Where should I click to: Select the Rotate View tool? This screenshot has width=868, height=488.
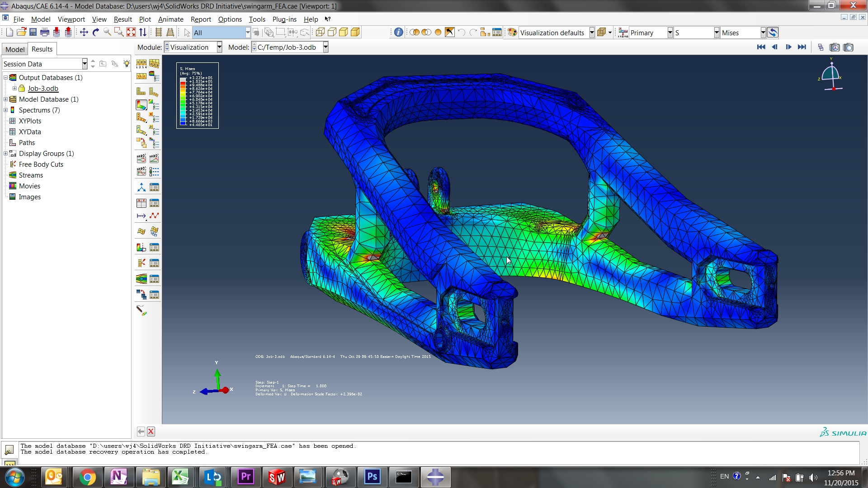[x=95, y=32]
